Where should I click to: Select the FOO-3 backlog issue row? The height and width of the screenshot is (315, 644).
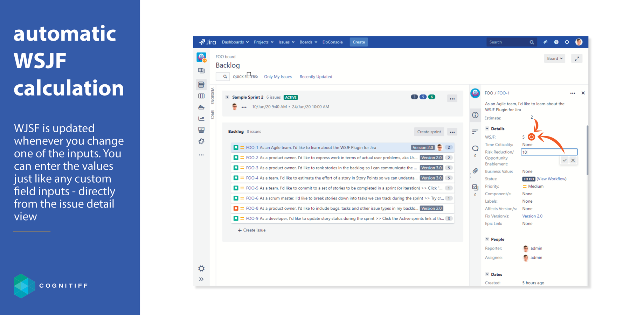[x=342, y=168]
